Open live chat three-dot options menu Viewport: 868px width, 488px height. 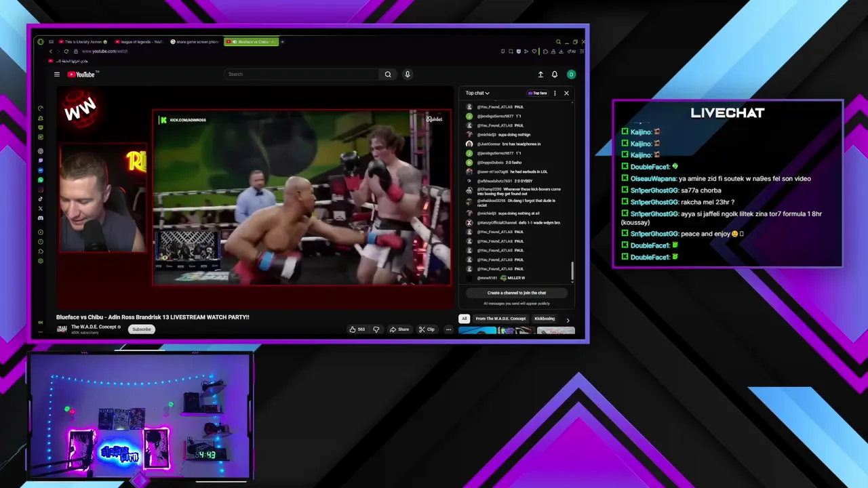point(555,93)
